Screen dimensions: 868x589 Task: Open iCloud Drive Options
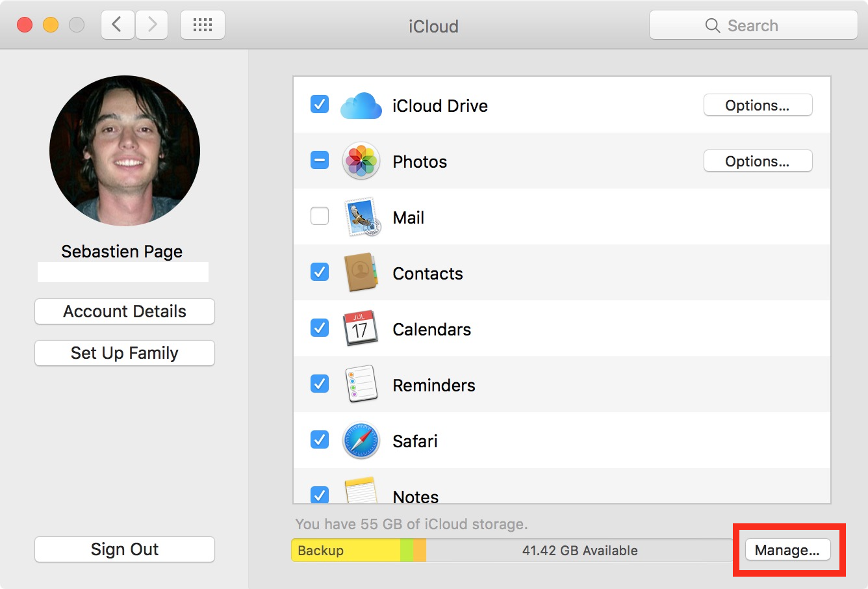click(x=758, y=105)
